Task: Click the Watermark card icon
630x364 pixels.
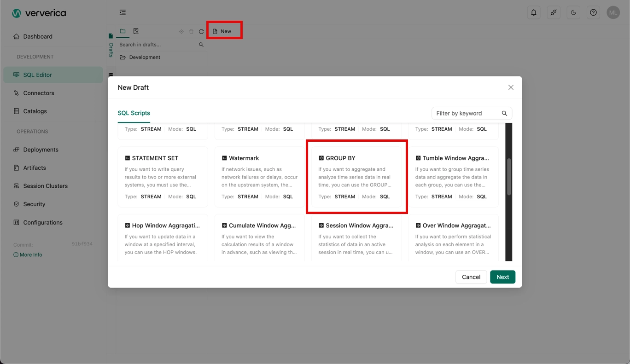Action: [x=224, y=158]
